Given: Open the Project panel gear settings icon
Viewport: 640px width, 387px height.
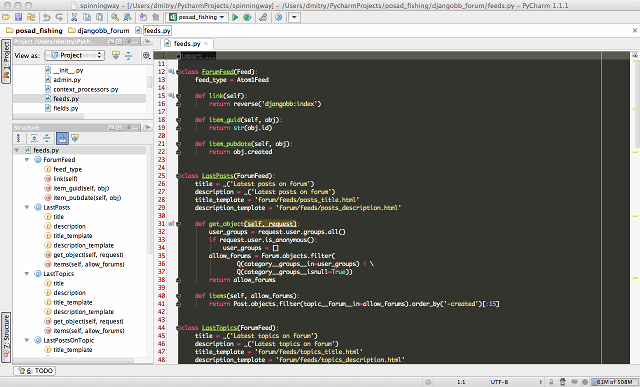Looking at the screenshot, I should coord(146,55).
